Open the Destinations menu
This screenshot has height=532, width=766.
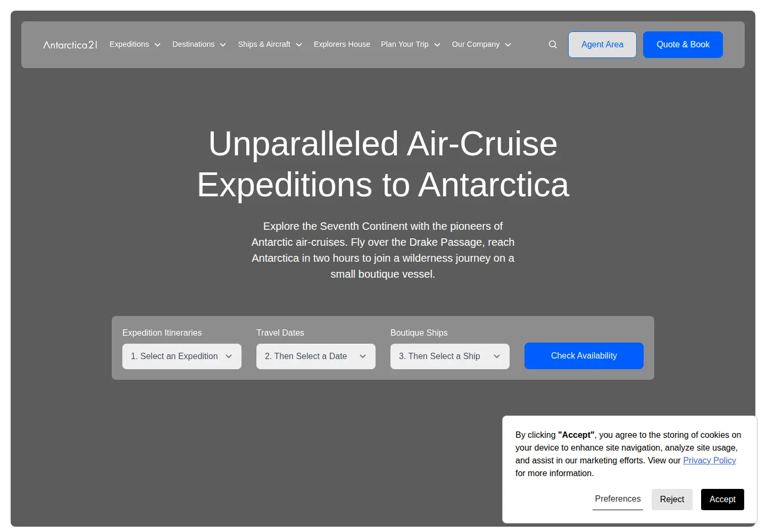coord(199,44)
